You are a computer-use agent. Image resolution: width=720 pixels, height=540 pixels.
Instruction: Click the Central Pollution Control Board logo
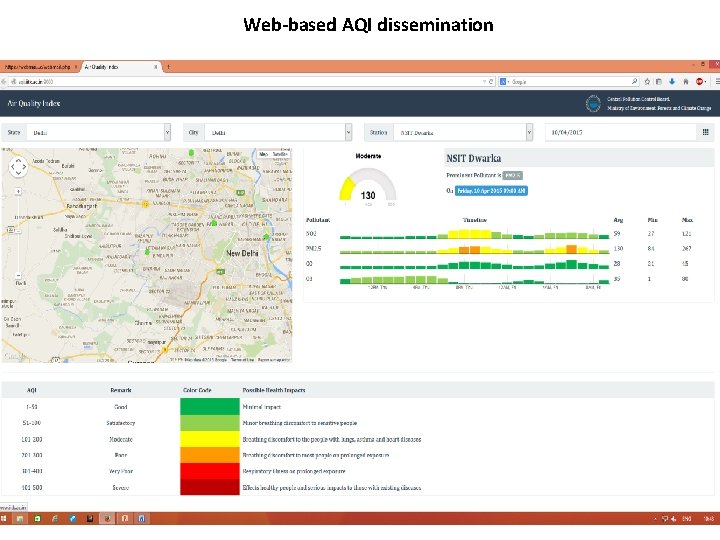[593, 103]
